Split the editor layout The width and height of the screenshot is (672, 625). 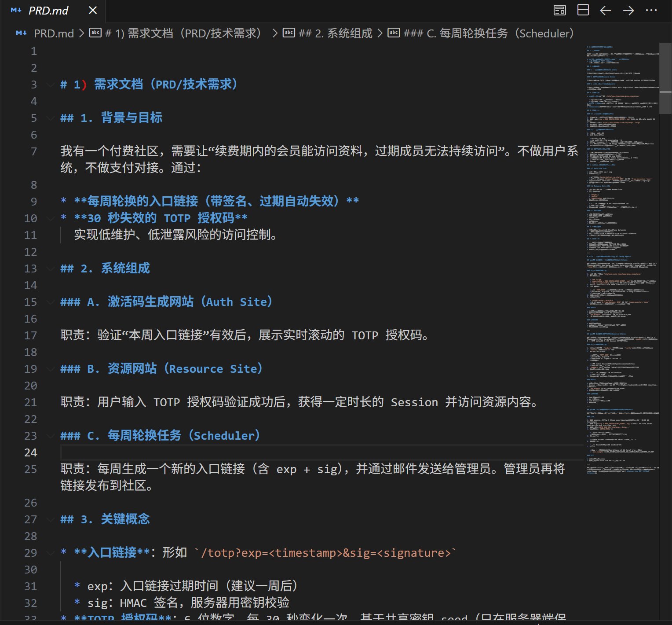click(x=583, y=10)
